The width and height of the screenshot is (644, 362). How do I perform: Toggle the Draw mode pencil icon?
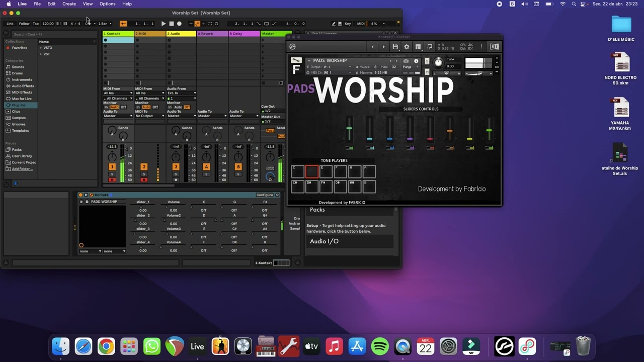[x=333, y=24]
